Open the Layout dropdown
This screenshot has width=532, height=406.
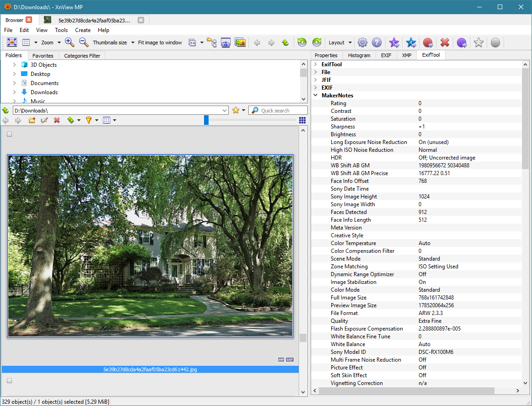(x=340, y=43)
